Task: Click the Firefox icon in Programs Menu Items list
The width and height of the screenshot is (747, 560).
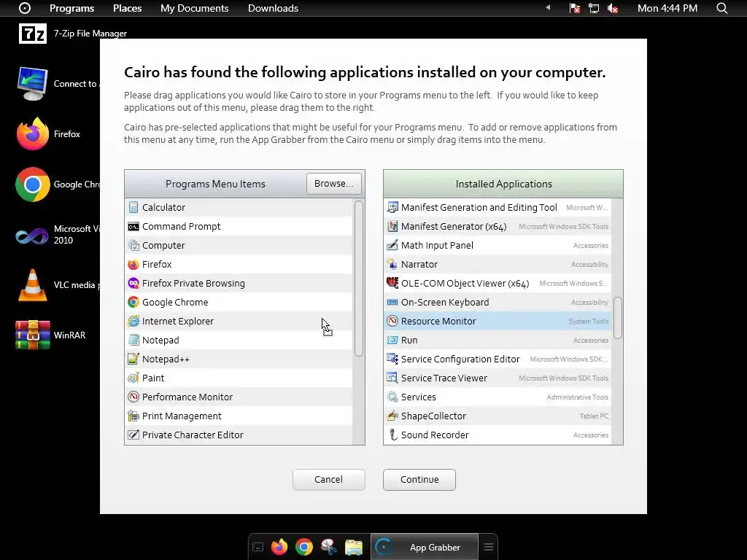Action: coord(133,264)
